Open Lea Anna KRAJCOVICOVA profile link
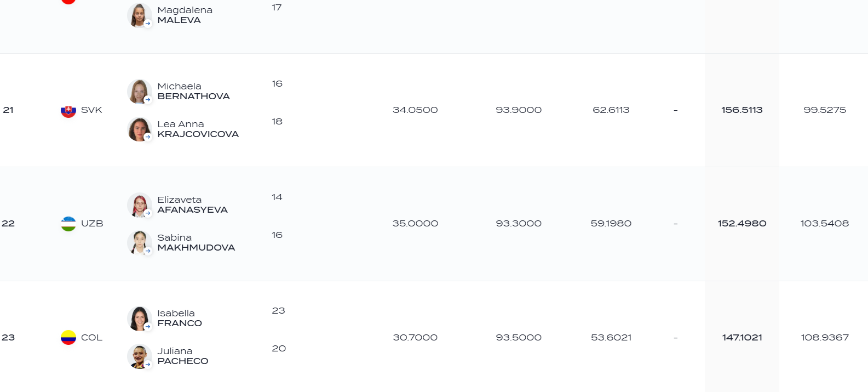The image size is (868, 392). 198,129
